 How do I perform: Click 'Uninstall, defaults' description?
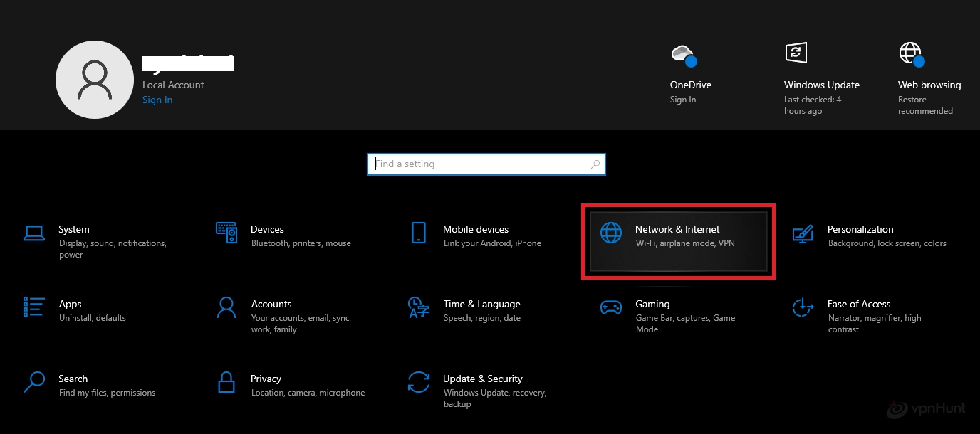coord(93,318)
